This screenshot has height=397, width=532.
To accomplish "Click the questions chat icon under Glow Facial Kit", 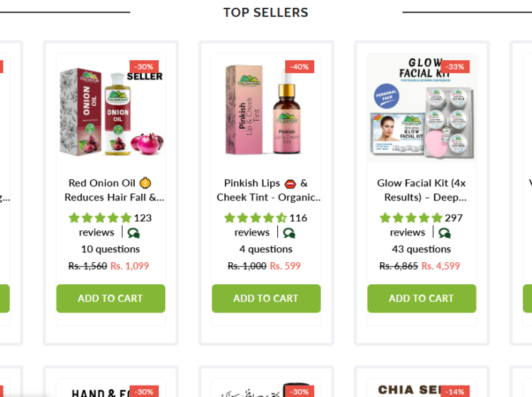I will click(x=445, y=233).
